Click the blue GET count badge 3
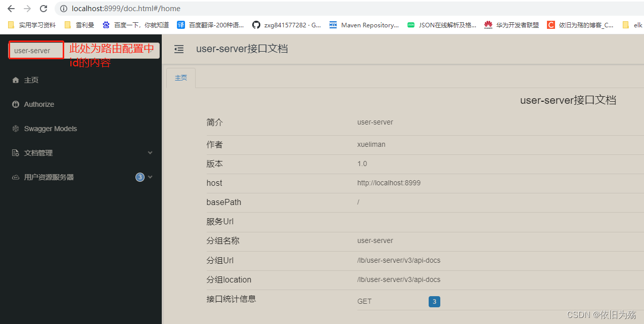Image resolution: width=644 pixels, height=324 pixels. click(x=434, y=301)
